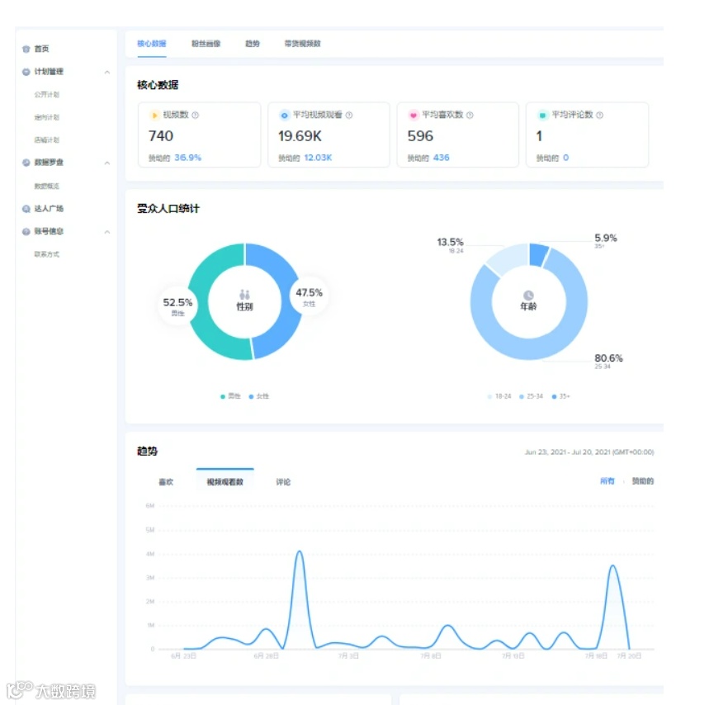
Task: Toggle the 女性 legend item in gender chart
Action: [259, 396]
